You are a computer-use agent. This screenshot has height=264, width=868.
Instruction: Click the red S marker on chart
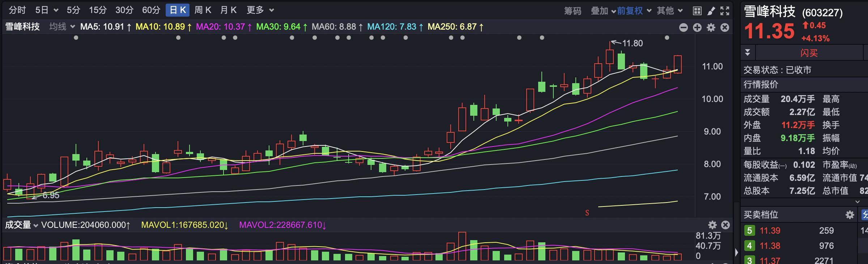click(587, 213)
